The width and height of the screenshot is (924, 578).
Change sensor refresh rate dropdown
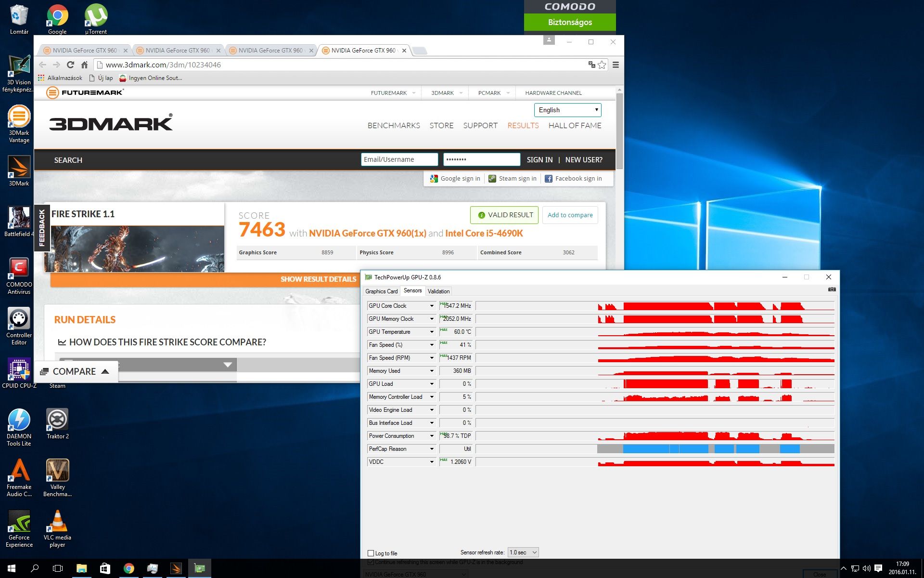coord(523,552)
